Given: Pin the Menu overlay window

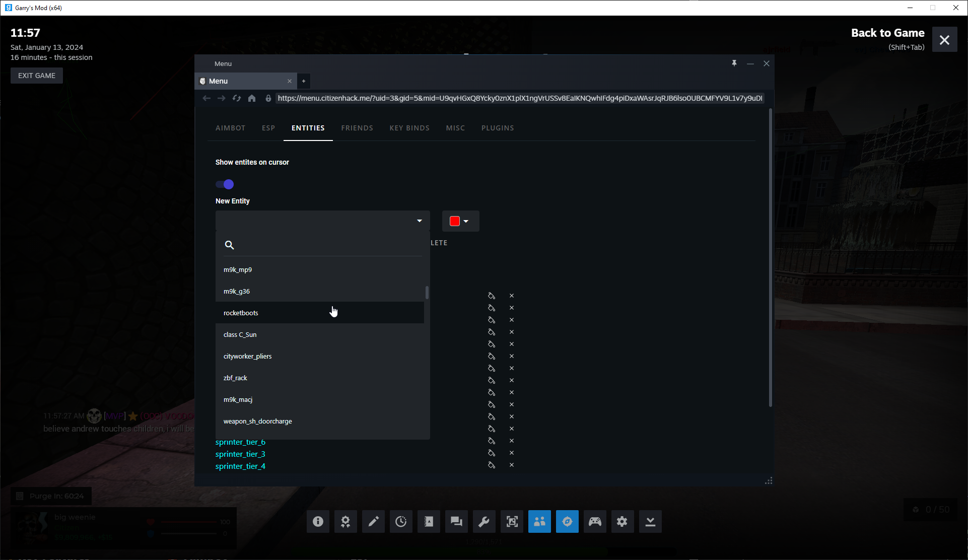Looking at the screenshot, I should (734, 63).
